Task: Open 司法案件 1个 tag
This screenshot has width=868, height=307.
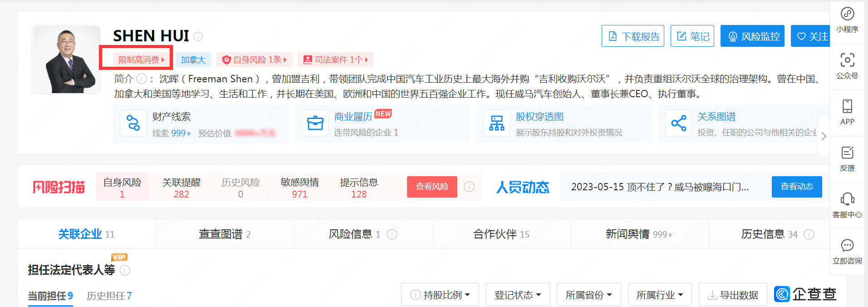Action: [x=335, y=60]
